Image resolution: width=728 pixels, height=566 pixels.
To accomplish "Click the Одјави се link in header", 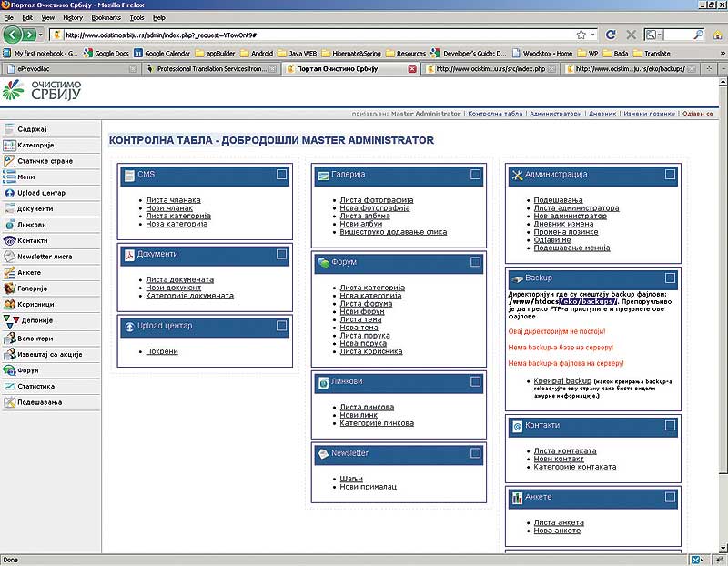I will (x=697, y=114).
